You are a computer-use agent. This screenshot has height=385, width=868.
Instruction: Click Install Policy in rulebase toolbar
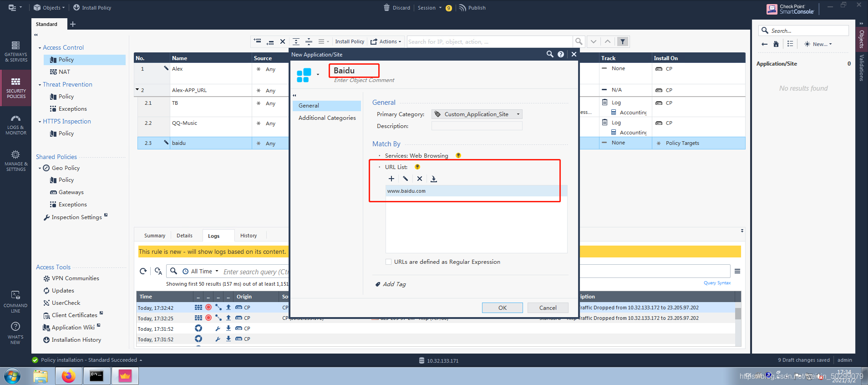(350, 41)
